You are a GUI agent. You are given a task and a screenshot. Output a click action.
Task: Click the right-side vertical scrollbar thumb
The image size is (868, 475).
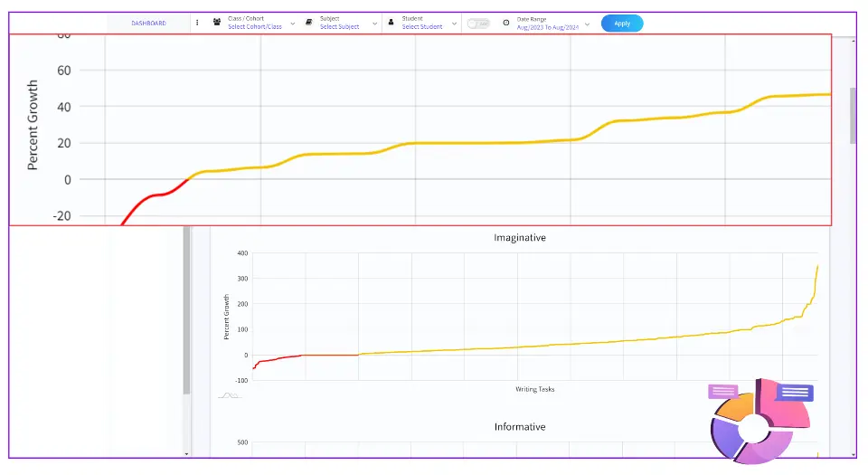[x=853, y=116]
